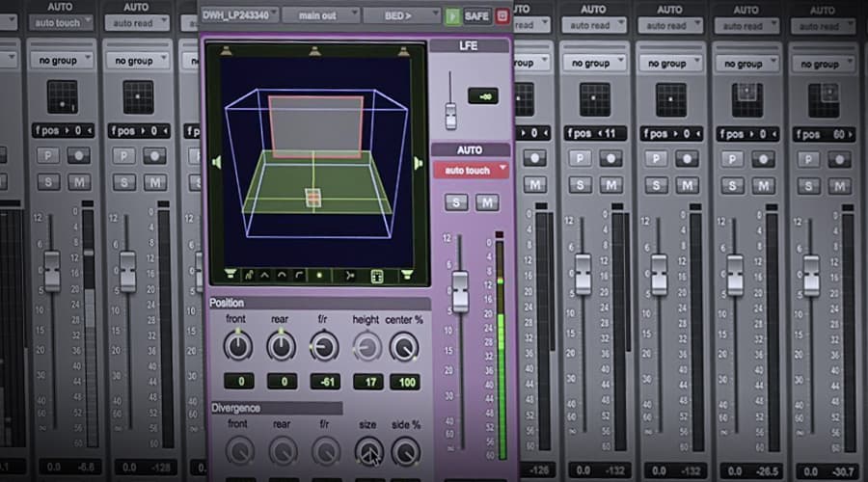Open panner thumbnail on the -30.7 strip
The image size is (868, 482).
pyautogui.click(x=824, y=100)
